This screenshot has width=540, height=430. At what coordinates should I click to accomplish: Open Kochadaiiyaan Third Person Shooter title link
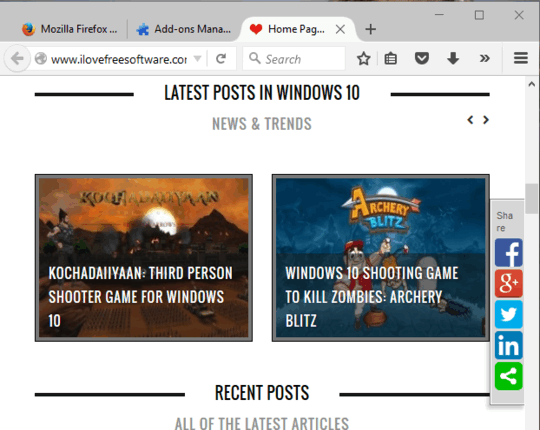[x=140, y=297]
